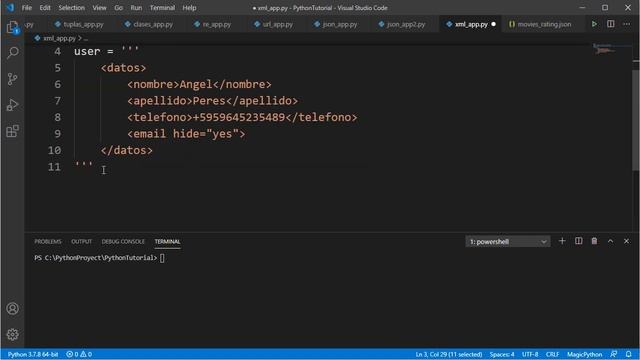
Task: Click the <nombre>Angel</nombre> code line
Action: point(199,84)
